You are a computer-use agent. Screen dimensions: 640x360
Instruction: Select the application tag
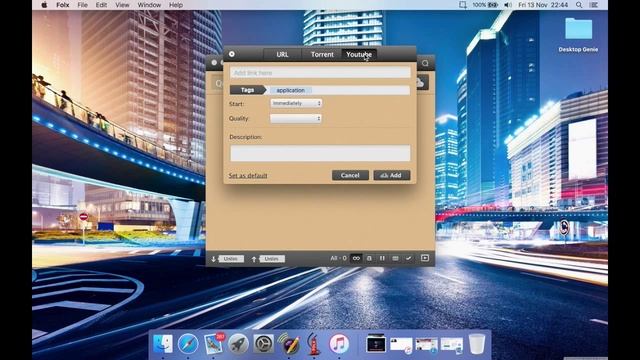click(x=291, y=90)
